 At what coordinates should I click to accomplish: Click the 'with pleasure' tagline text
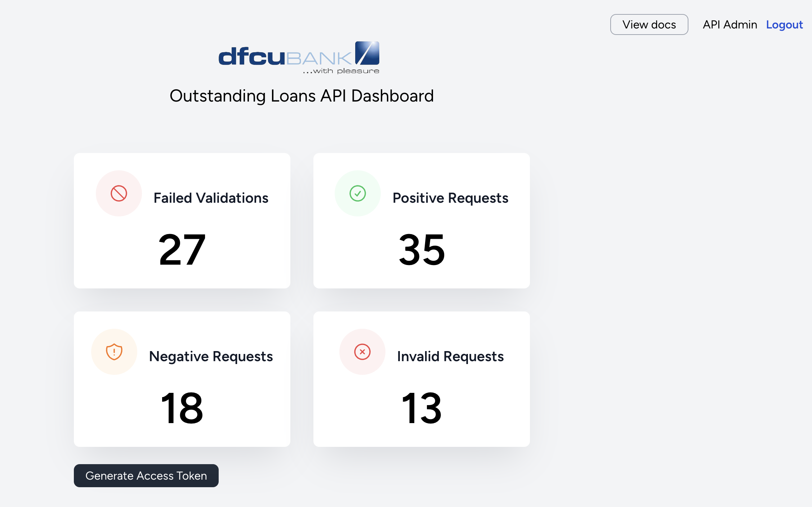[341, 71]
